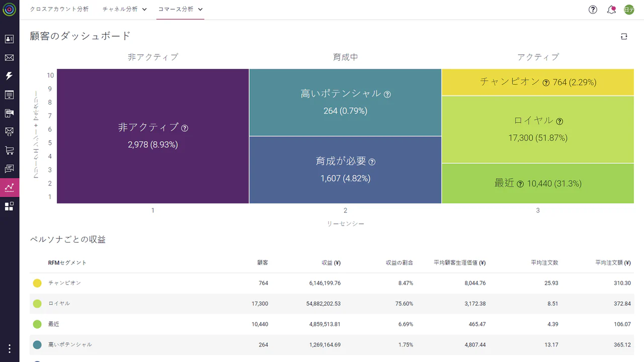The width and height of the screenshot is (644, 362).
Task: Open the chat conversations icon in the sidebar
Action: (x=9, y=169)
